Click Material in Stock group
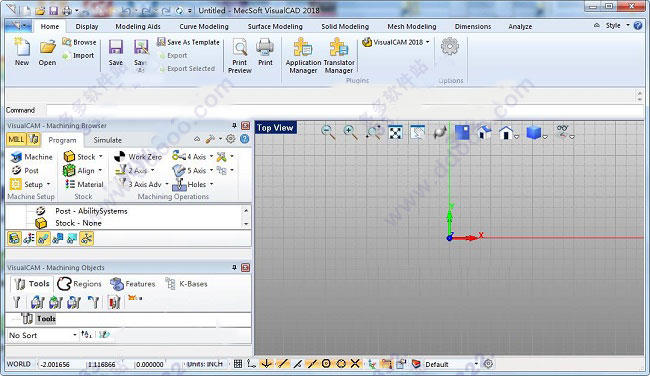650x376 pixels. (x=85, y=184)
